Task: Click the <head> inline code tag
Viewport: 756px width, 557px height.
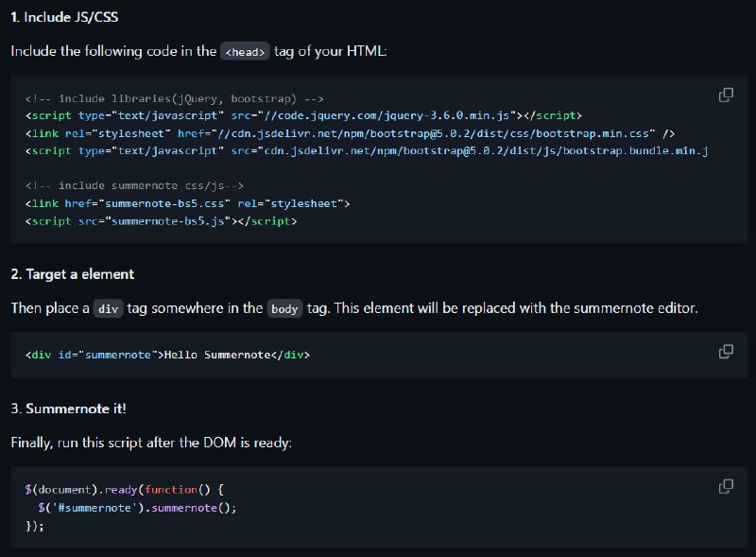Action: pyautogui.click(x=245, y=52)
